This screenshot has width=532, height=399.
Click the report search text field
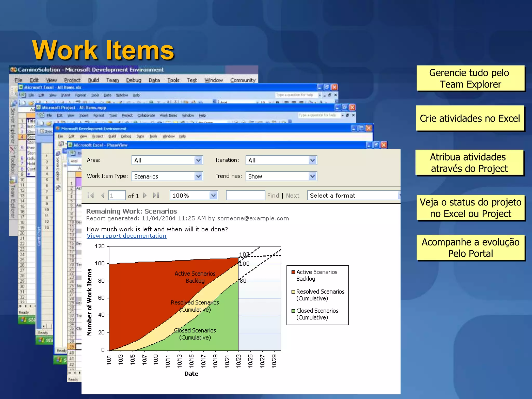pyautogui.click(x=245, y=195)
